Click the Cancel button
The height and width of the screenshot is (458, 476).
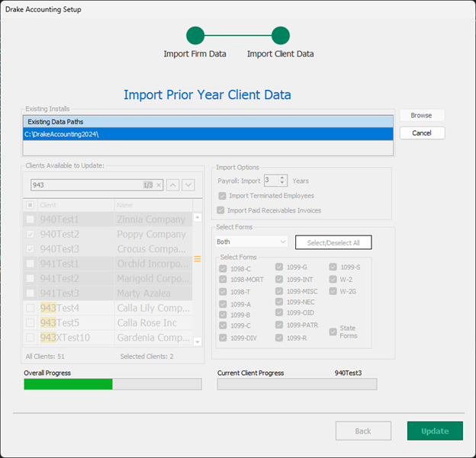point(423,133)
